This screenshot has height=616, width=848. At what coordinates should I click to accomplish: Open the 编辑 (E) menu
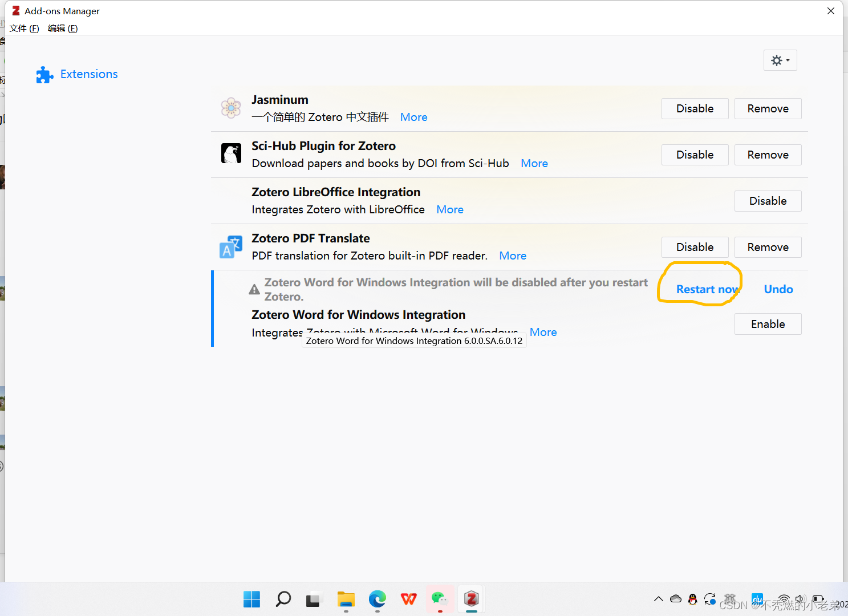coord(63,29)
